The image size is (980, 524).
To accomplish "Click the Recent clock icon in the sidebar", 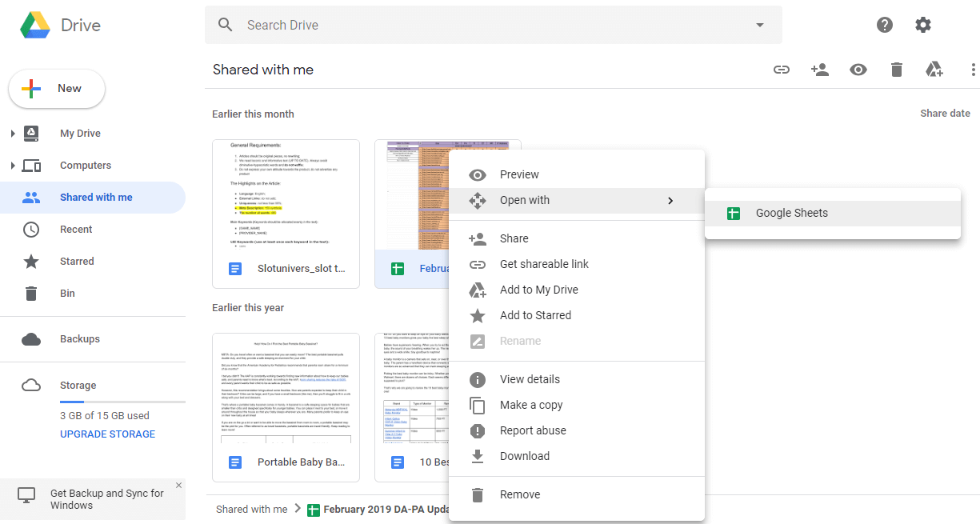I will pos(30,229).
